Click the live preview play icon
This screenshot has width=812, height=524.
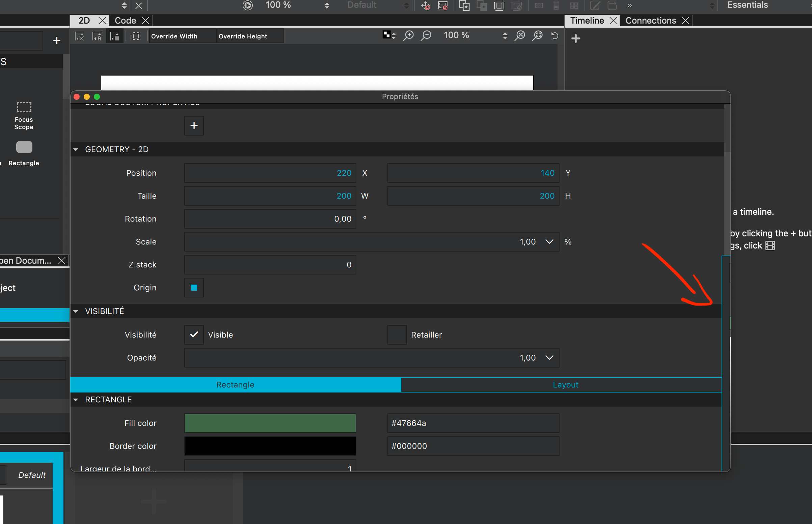click(247, 5)
